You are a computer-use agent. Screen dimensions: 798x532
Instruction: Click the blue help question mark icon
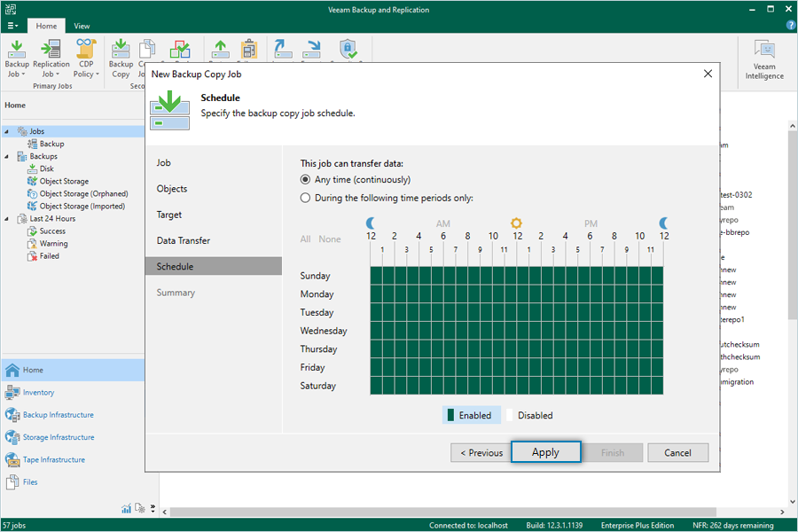(x=791, y=25)
